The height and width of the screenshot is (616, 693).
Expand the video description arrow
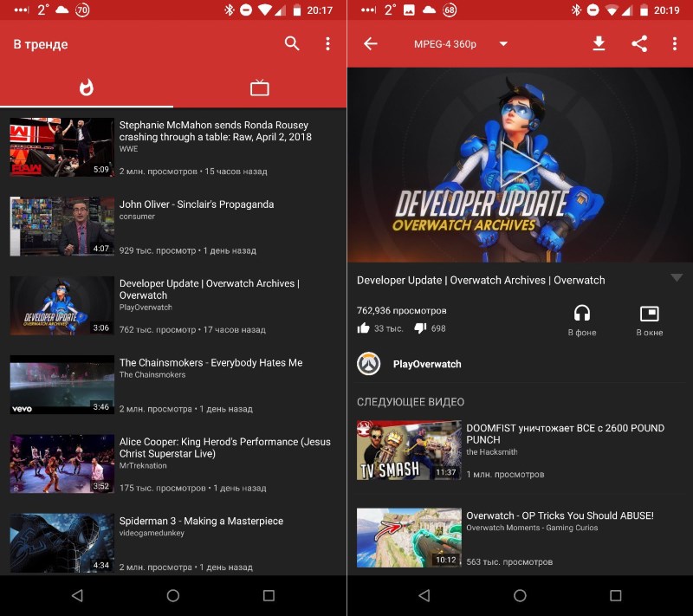click(677, 277)
